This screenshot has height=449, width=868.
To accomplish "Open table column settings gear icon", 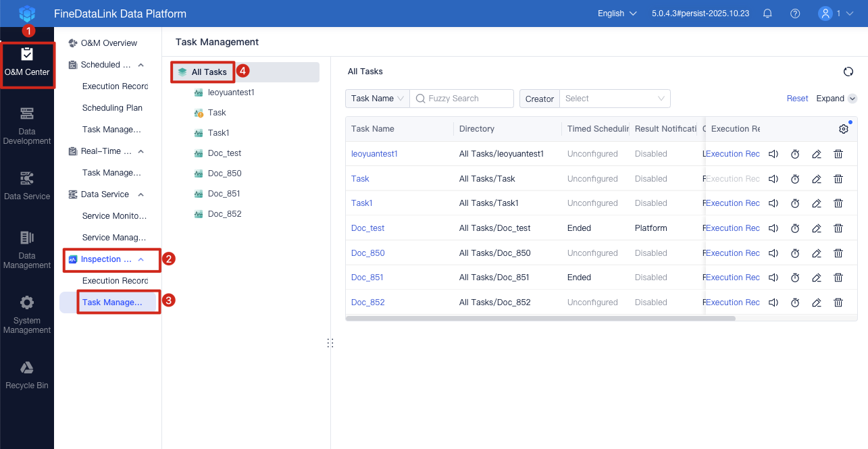I will coord(844,129).
